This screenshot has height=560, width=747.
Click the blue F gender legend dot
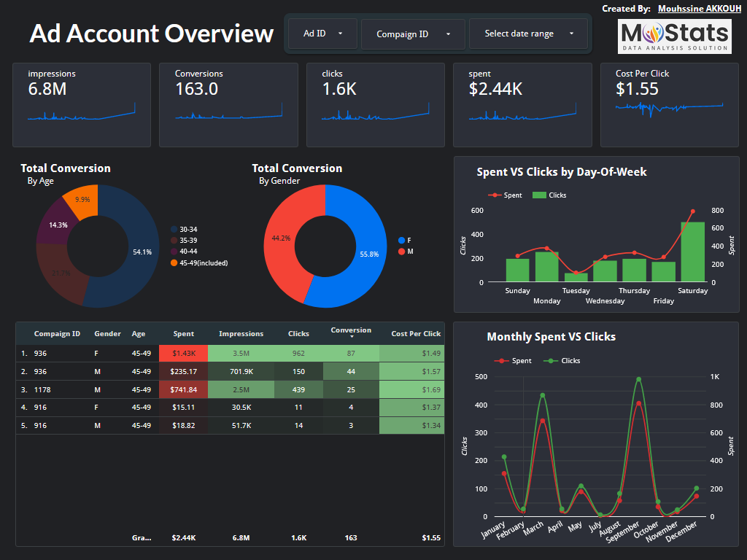point(401,240)
